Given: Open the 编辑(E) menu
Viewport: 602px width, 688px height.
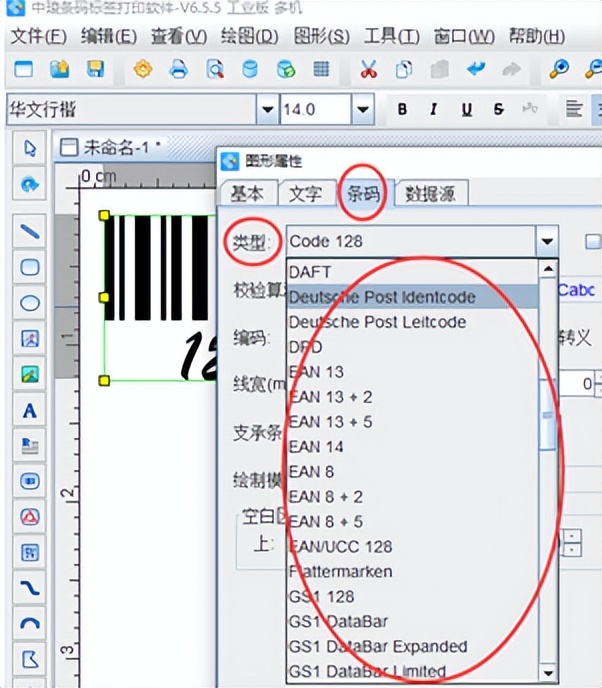Looking at the screenshot, I should tap(109, 36).
